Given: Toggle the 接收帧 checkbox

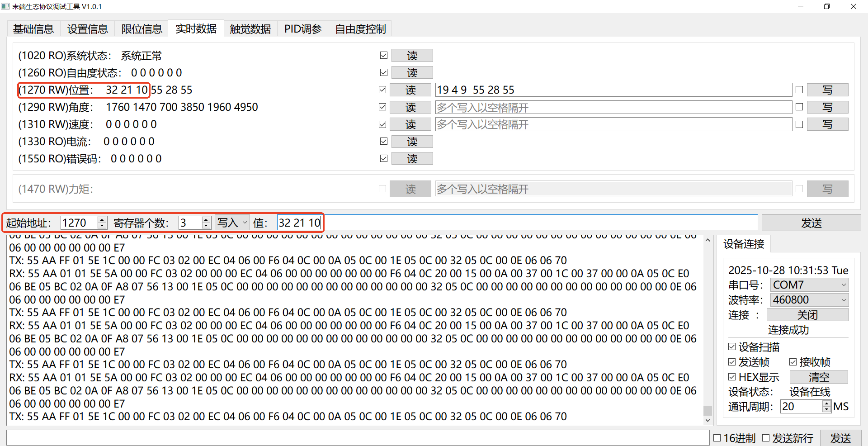Looking at the screenshot, I should point(793,361).
